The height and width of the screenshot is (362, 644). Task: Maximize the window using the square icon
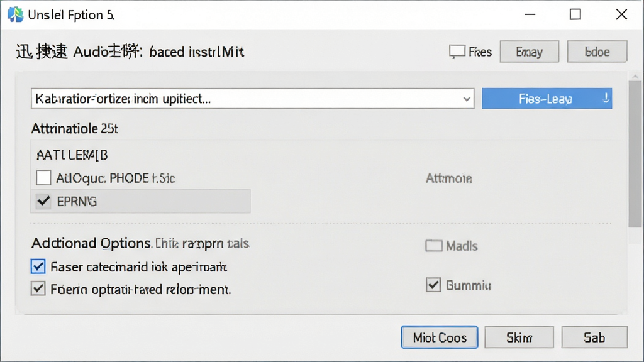[575, 14]
